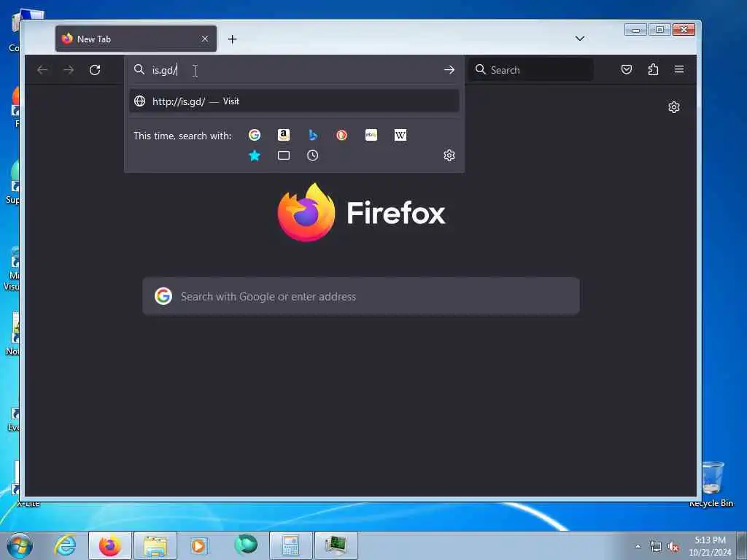Close the New Tab tab

(x=205, y=39)
